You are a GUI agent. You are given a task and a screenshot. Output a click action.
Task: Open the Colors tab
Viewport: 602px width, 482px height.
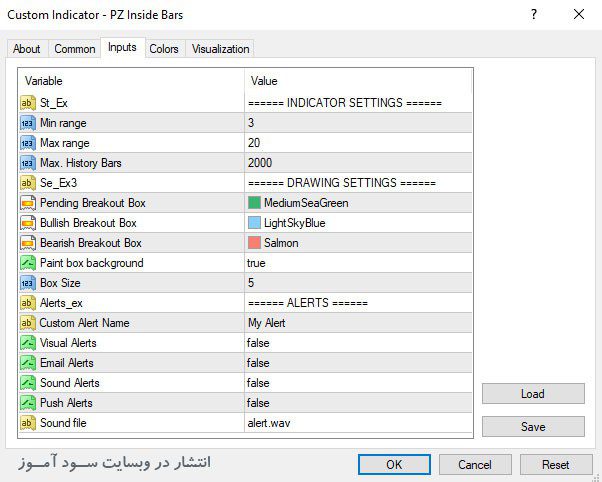coord(164,49)
